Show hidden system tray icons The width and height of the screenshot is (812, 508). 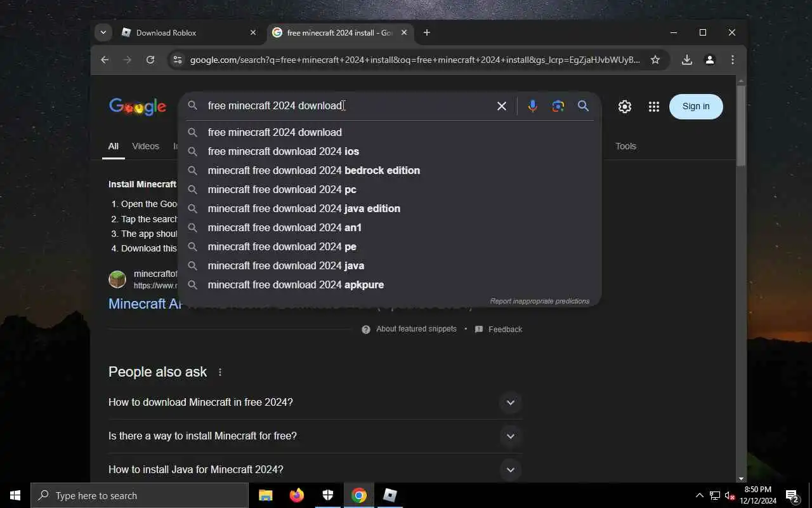[699, 495]
